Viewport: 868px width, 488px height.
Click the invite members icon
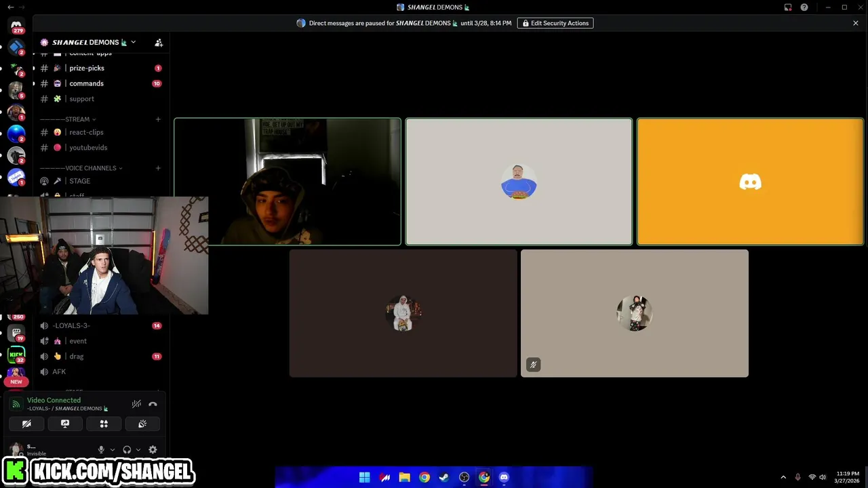click(x=159, y=43)
